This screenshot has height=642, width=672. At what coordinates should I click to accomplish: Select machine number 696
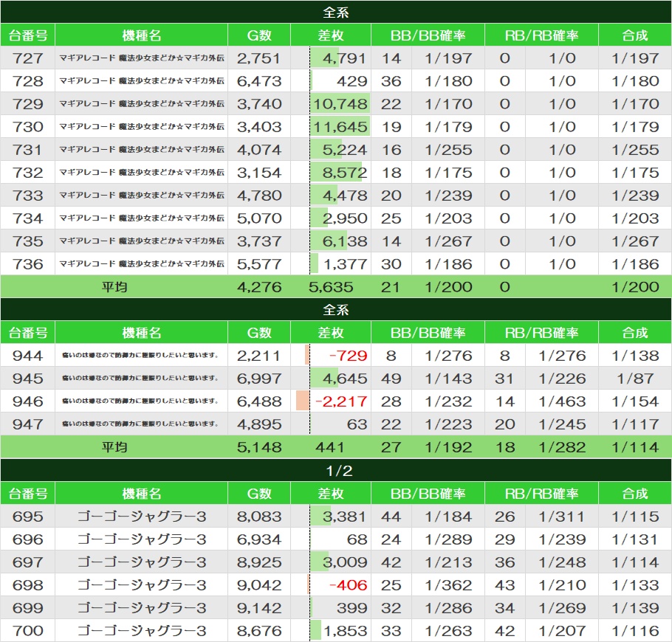(x=28, y=539)
